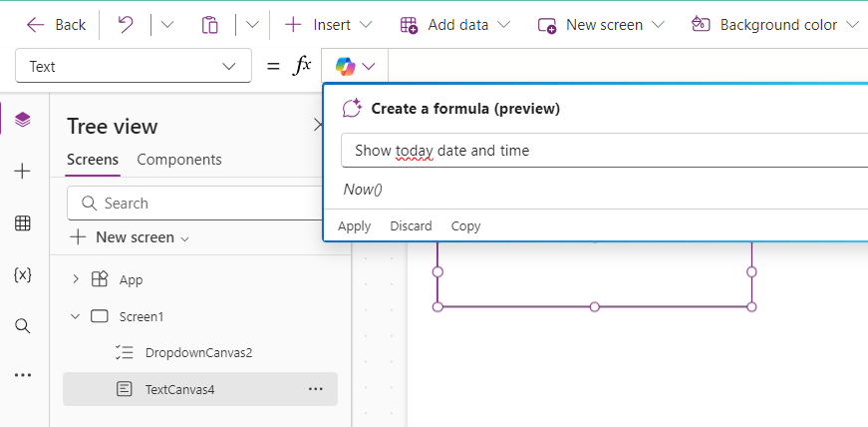This screenshot has width=868, height=427.
Task: Open the Variables icon in sidebar
Action: pos(23,274)
